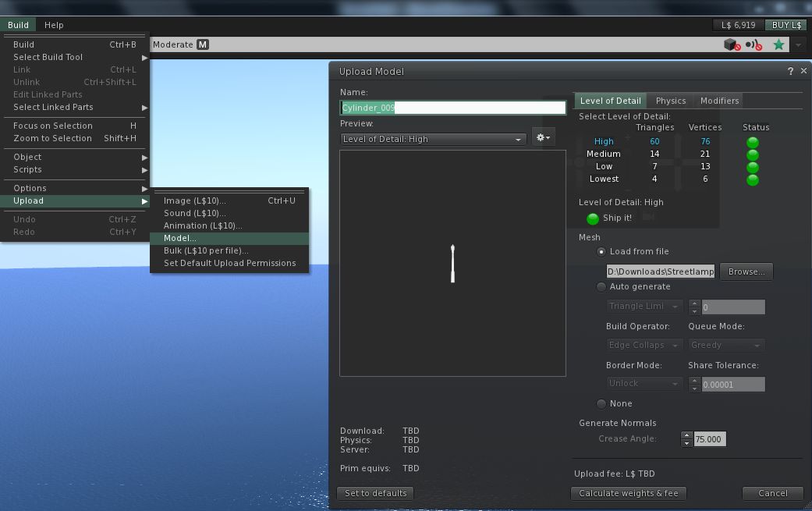Expand the location bar history dropdown arrow
This screenshot has height=511, width=812.
click(798, 45)
